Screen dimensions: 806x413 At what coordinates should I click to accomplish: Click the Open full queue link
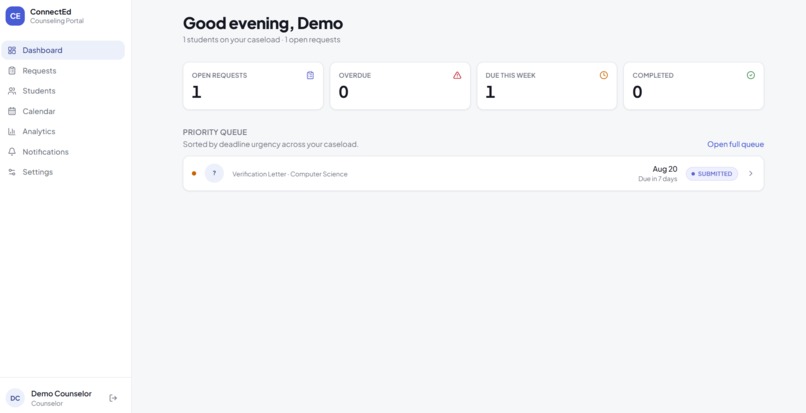click(x=735, y=145)
